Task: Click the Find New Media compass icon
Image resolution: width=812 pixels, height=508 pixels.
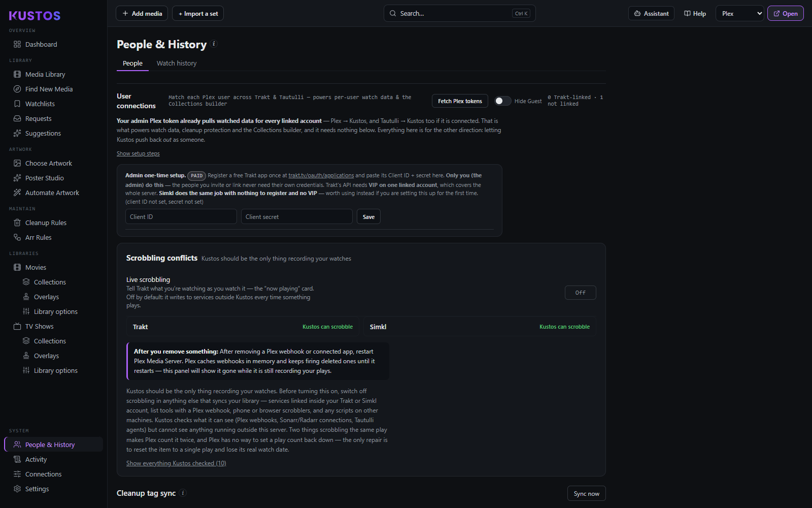Action: click(x=17, y=89)
